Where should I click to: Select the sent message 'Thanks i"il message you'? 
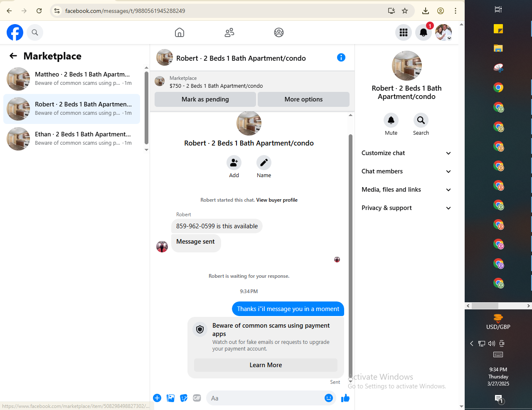[x=288, y=309]
